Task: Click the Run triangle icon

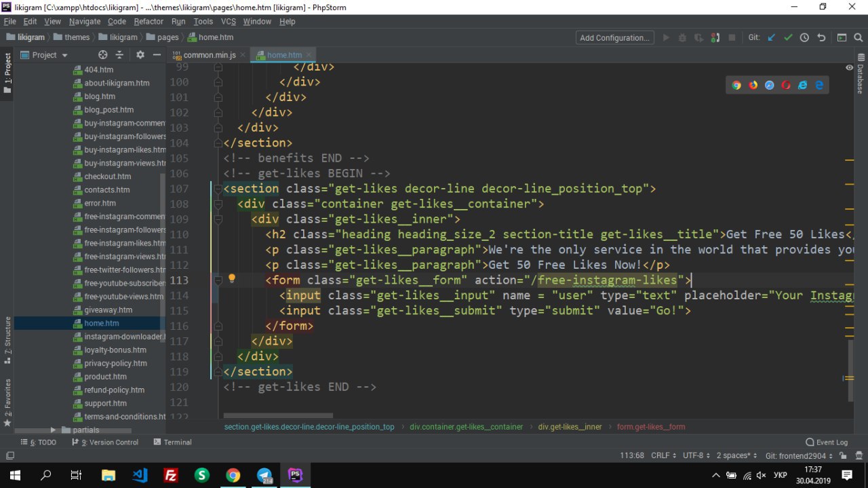Action: tap(666, 37)
